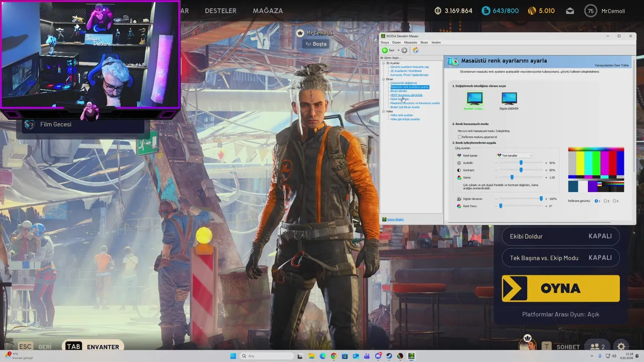Open the Düzen menu

tap(396, 42)
